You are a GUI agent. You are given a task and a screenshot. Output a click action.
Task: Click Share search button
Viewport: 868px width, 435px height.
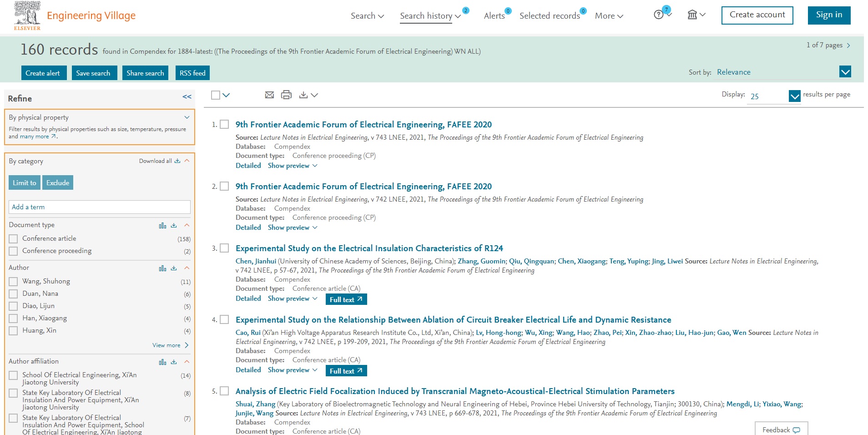click(x=145, y=73)
